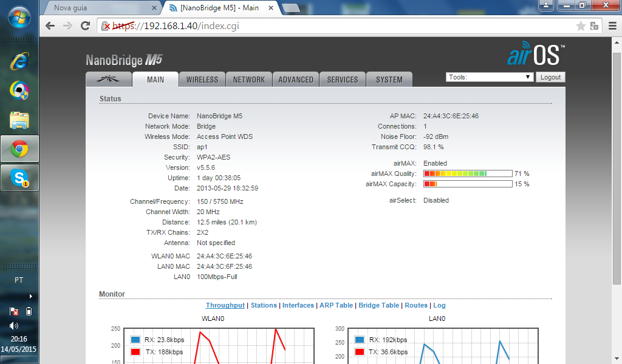Click the Transmit CCQ value 98.1 %
The width and height of the screenshot is (622, 364).
[x=433, y=147]
